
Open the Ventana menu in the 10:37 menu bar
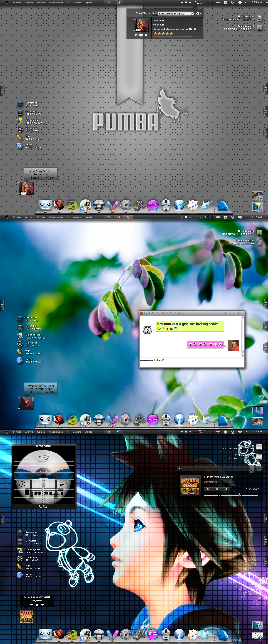[x=77, y=217]
